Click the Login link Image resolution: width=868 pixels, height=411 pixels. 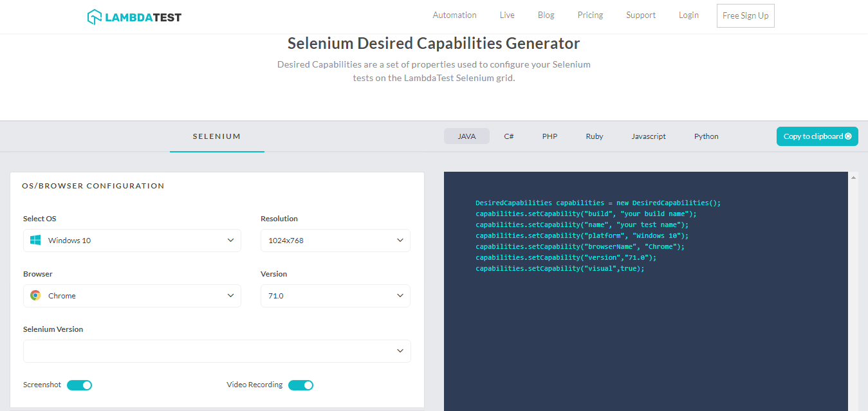[688, 15]
